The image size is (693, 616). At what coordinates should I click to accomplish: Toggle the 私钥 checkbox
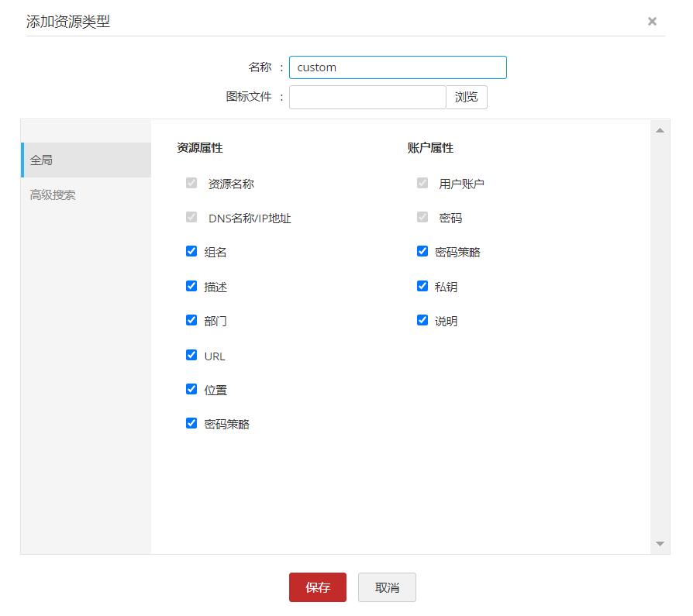click(422, 286)
